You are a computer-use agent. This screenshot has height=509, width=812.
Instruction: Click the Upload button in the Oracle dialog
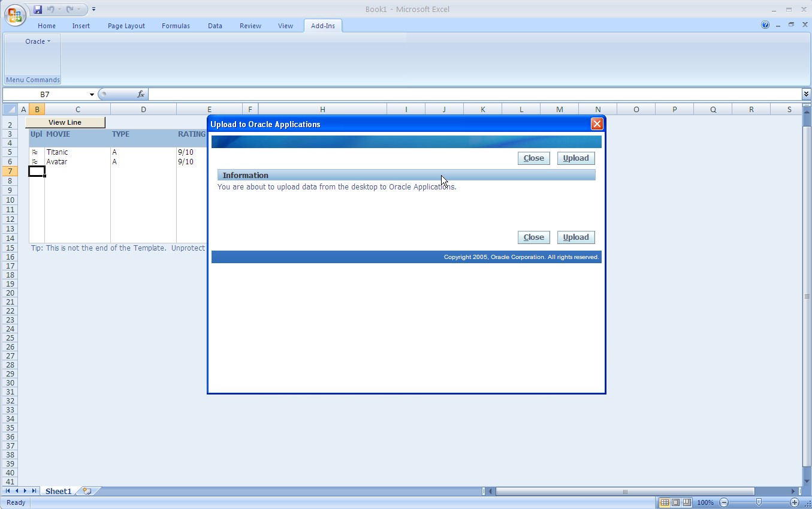point(575,158)
